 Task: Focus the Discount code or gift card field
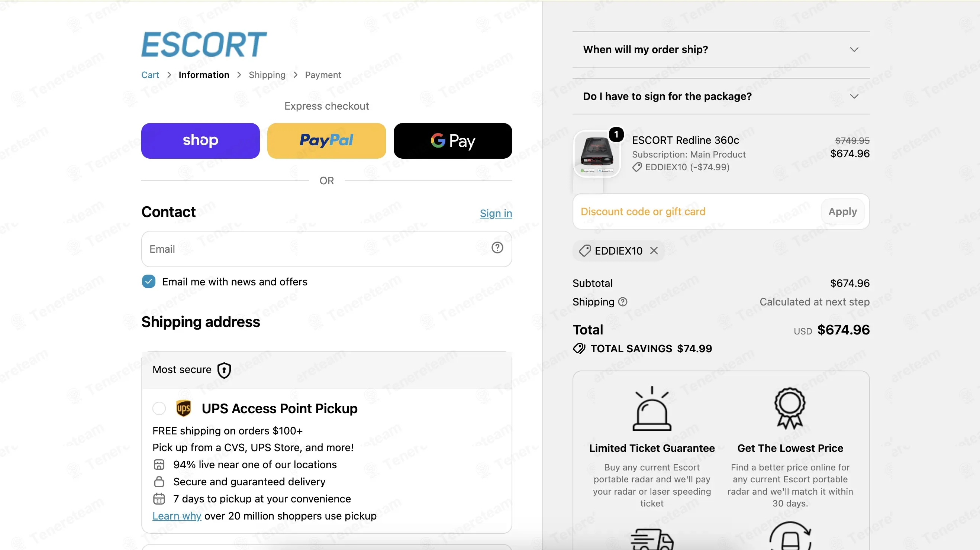696,212
